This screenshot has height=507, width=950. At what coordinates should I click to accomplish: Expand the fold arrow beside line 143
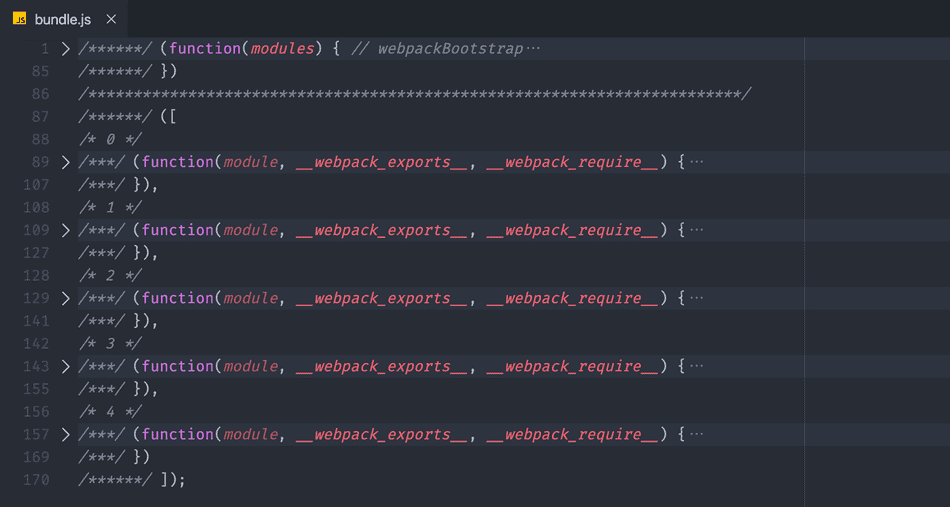coord(66,366)
